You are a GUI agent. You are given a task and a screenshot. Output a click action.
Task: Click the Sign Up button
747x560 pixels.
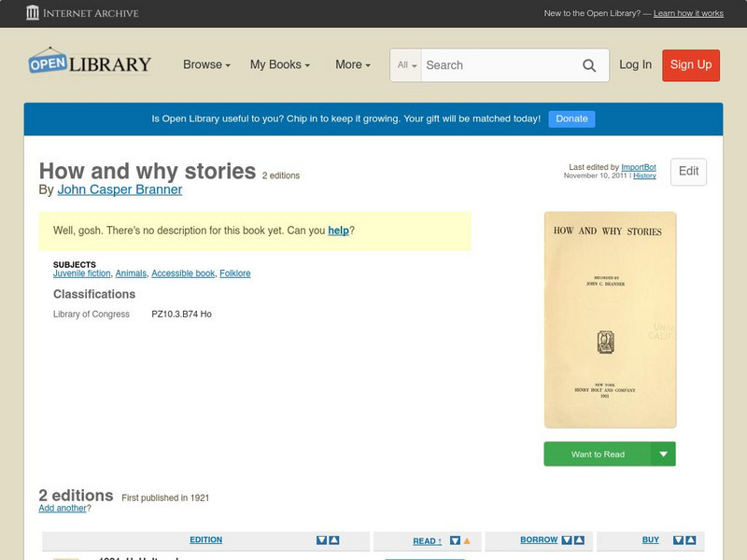(690, 65)
